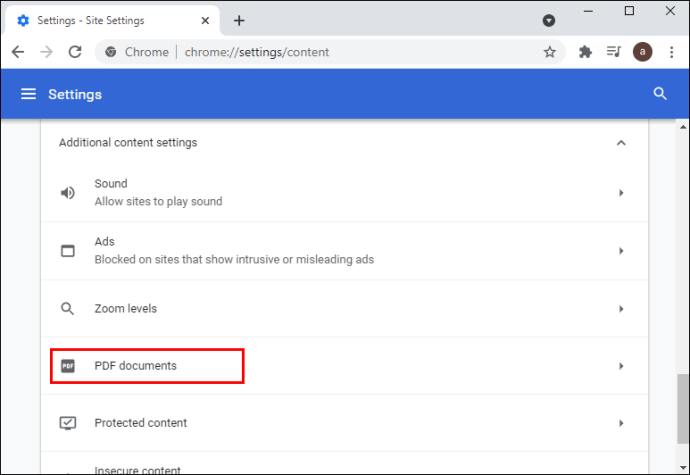
Task: Click the scrollbar up arrow
Action: click(x=683, y=127)
